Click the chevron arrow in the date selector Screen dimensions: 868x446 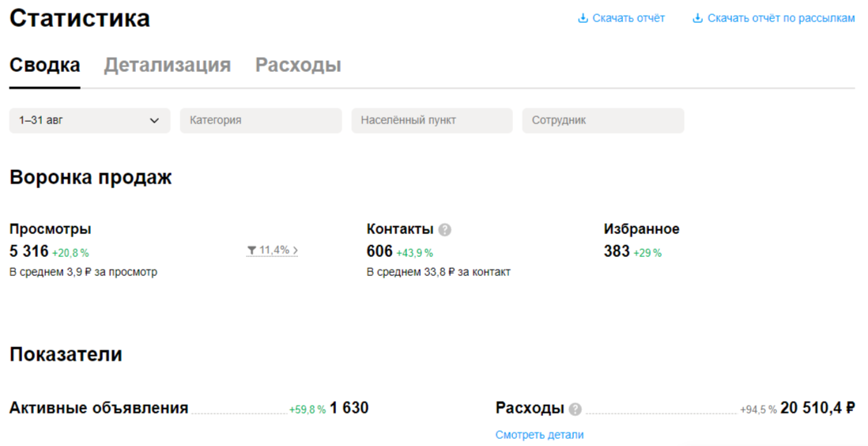pos(154,121)
